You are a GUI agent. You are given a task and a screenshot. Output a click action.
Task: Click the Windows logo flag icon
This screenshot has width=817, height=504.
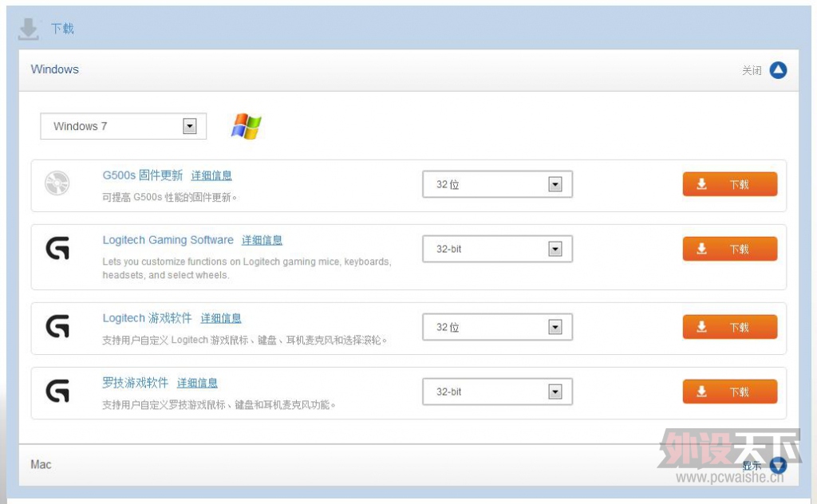click(246, 127)
